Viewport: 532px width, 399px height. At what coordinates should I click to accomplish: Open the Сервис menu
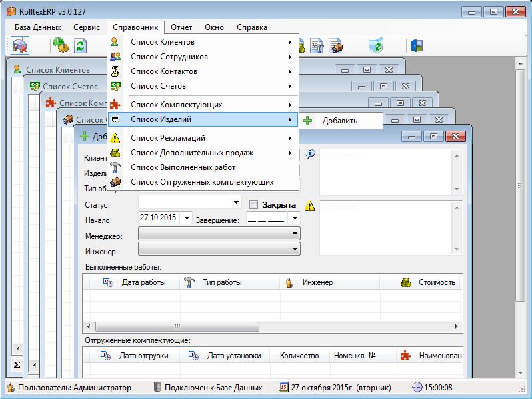click(x=87, y=27)
